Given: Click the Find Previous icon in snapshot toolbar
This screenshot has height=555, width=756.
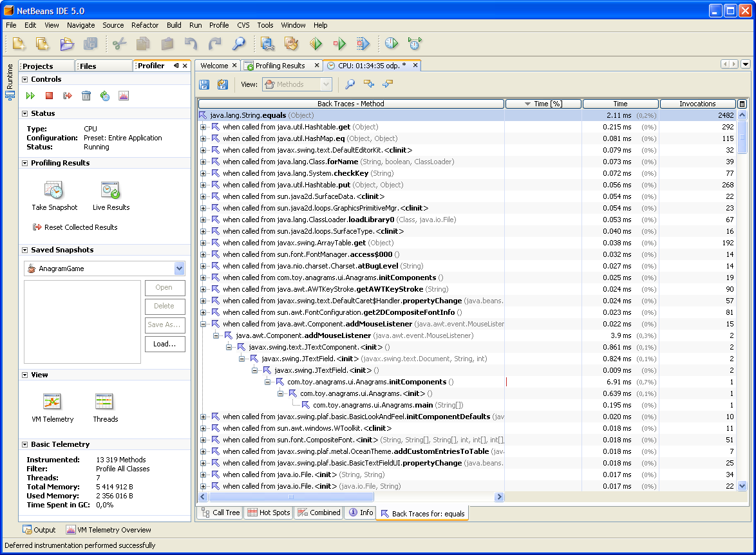Looking at the screenshot, I should click(369, 84).
